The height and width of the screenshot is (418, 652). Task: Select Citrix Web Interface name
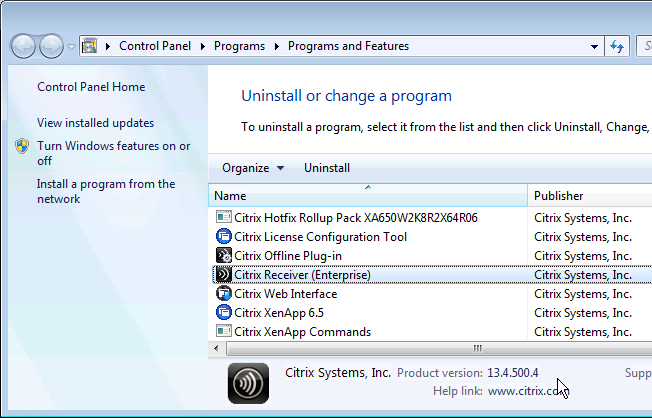286,294
